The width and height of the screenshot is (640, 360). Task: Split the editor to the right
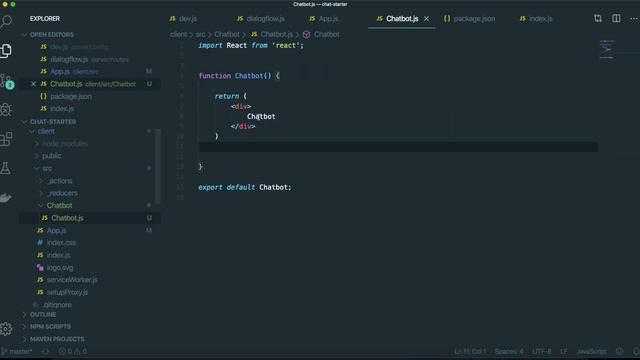pyautogui.click(x=616, y=18)
